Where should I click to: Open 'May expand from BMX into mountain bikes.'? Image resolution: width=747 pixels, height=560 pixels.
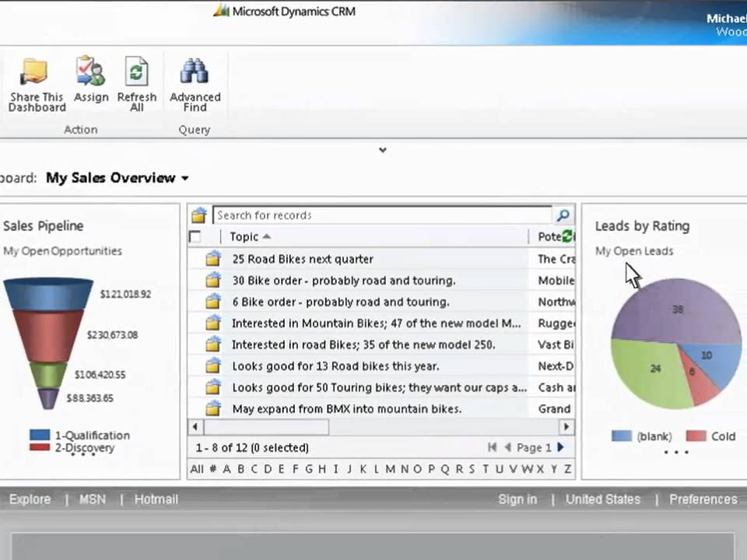tap(347, 409)
